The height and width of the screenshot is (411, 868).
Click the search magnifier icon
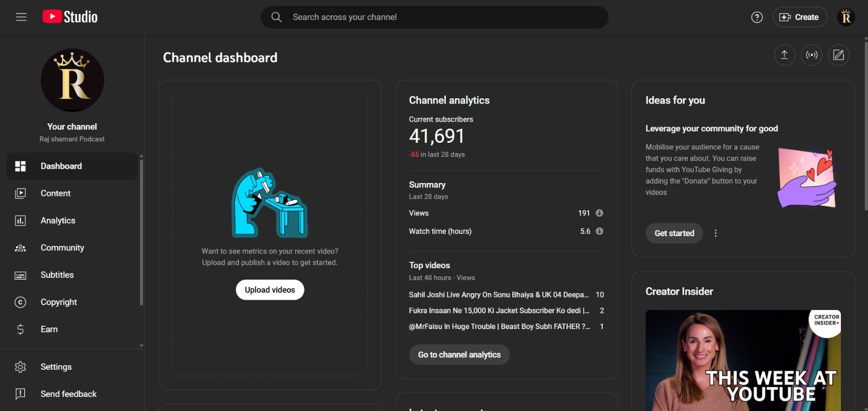(276, 17)
